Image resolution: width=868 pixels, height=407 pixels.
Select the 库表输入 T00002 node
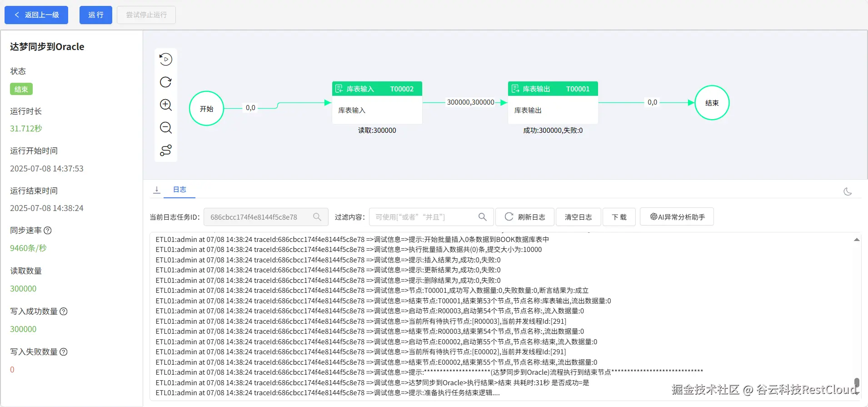[x=377, y=103]
